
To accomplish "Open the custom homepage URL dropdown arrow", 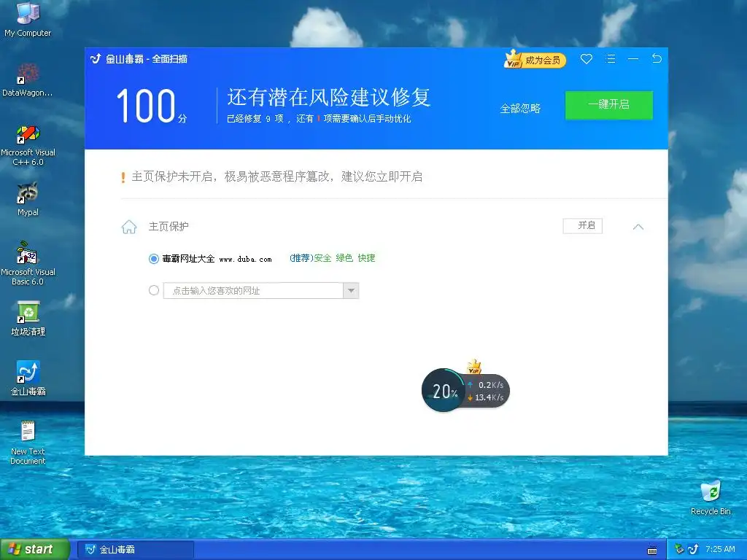I will [x=351, y=290].
